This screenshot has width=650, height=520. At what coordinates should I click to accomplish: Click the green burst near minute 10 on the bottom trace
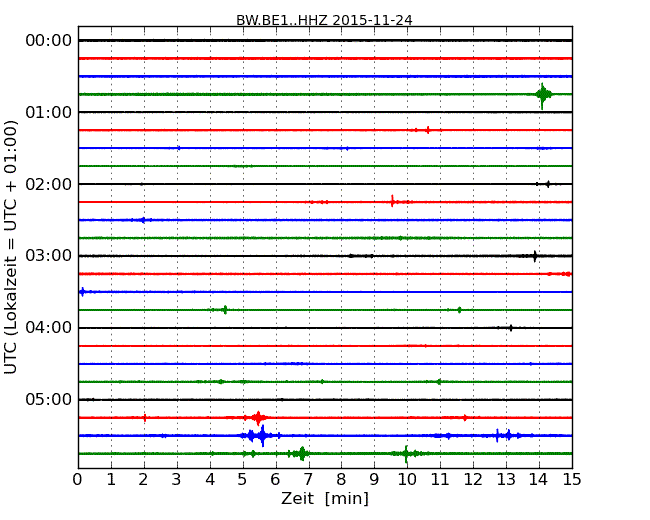(x=406, y=454)
